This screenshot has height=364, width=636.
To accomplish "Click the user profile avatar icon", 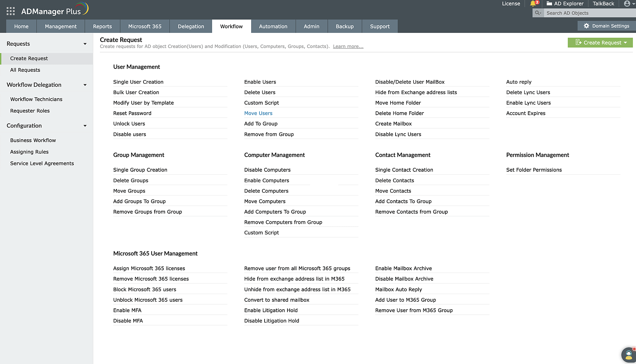I will coord(627,3).
